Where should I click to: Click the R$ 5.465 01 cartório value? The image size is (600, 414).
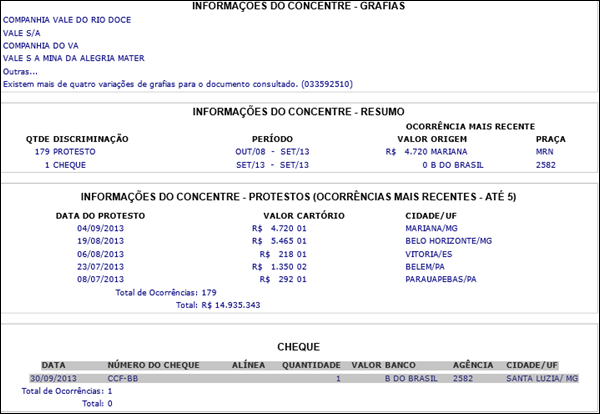[279, 241]
